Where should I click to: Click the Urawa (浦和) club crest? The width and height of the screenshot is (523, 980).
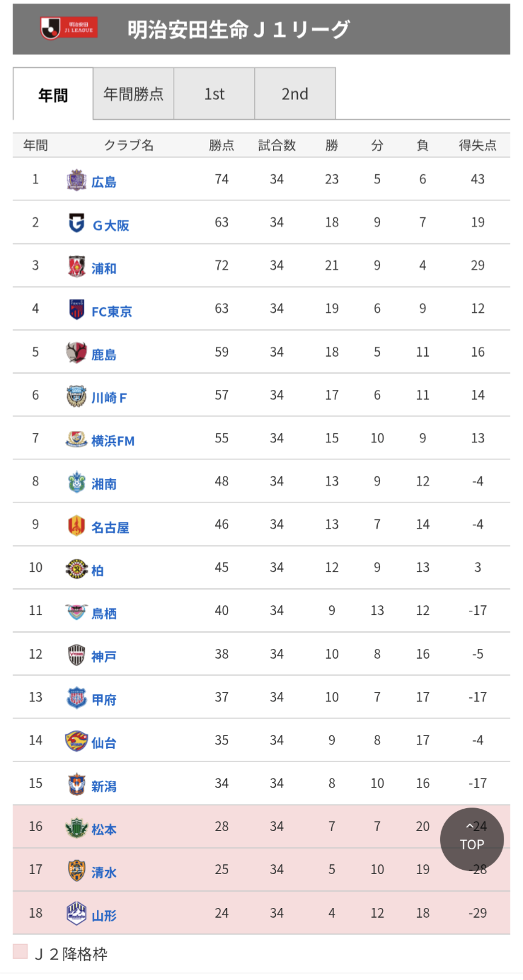click(x=76, y=266)
